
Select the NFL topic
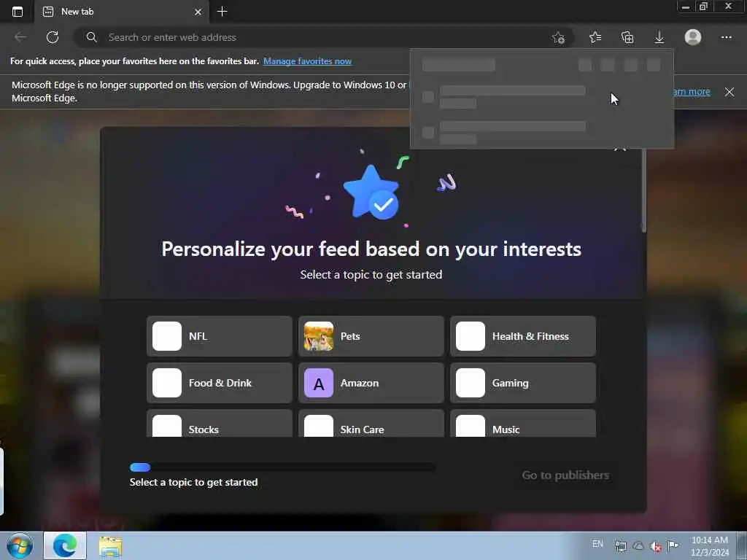[x=219, y=336]
